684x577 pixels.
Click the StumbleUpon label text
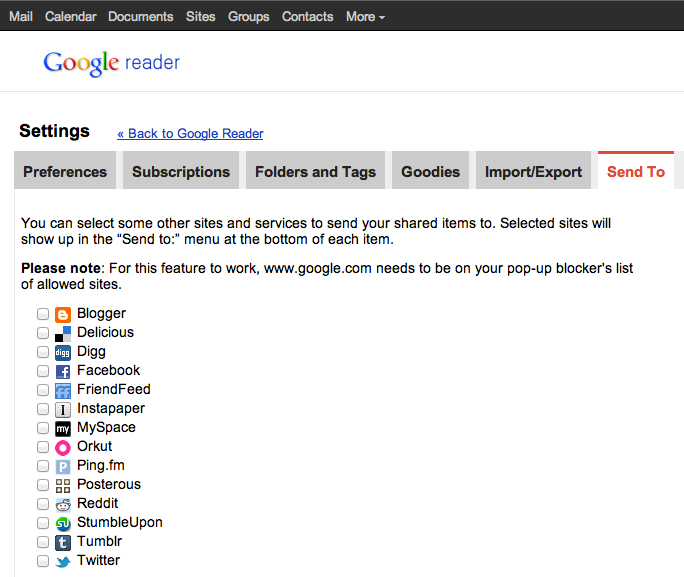coord(120,522)
